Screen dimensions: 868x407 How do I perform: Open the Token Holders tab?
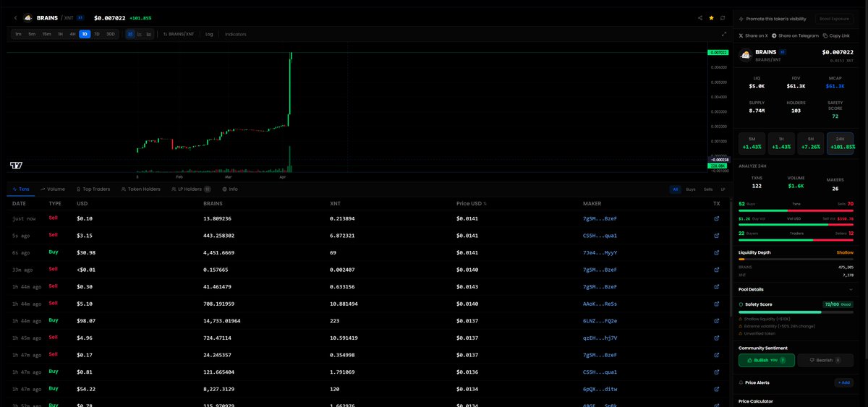click(x=140, y=189)
